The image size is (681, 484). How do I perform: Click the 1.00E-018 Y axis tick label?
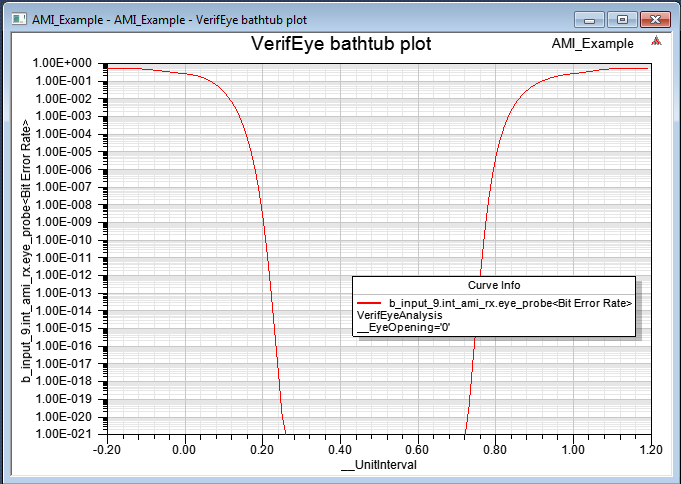tap(64, 381)
